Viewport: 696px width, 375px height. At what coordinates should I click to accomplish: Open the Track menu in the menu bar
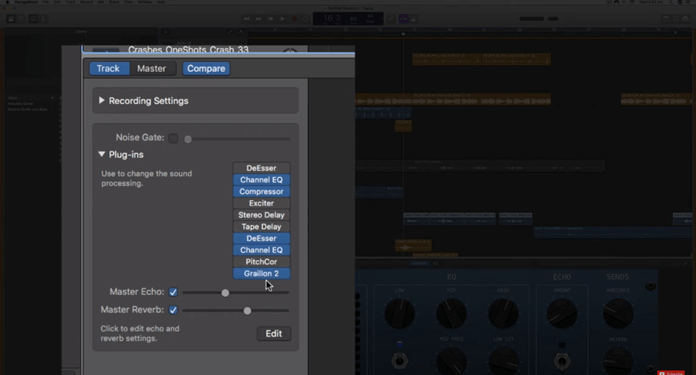70,2
